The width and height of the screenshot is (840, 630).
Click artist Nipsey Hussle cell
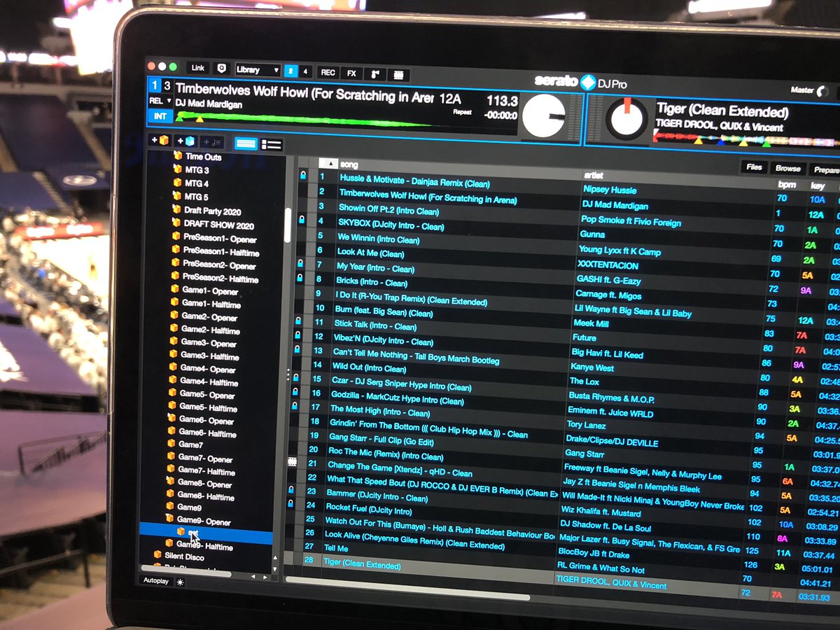click(x=610, y=190)
